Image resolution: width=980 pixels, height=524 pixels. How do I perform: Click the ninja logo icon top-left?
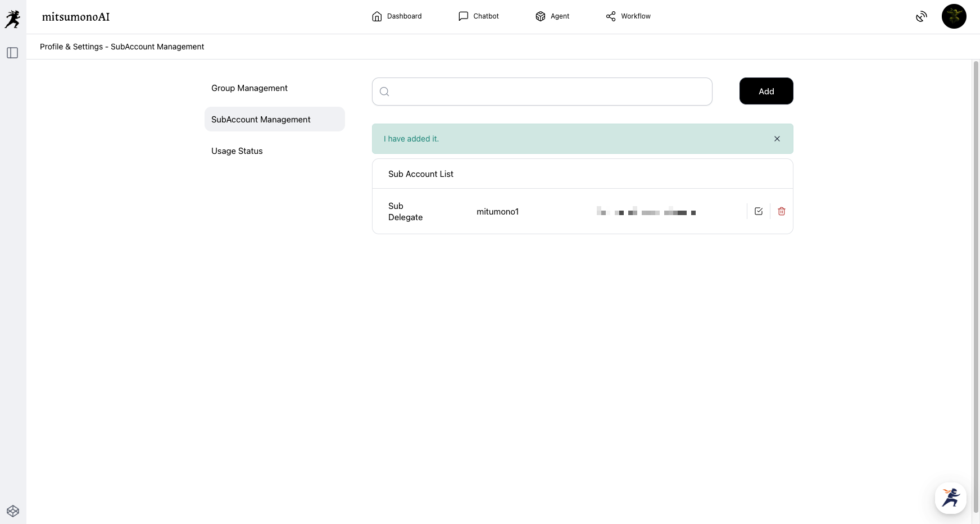[x=12, y=19]
